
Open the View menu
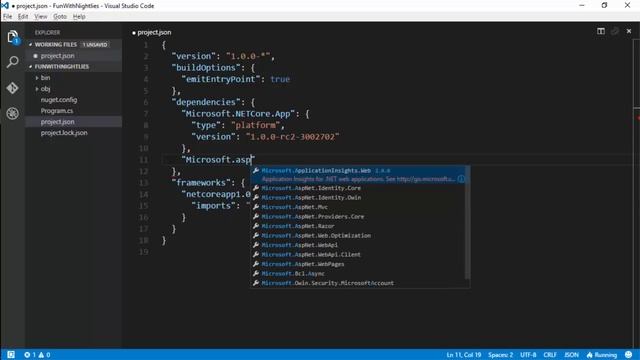(x=40, y=17)
